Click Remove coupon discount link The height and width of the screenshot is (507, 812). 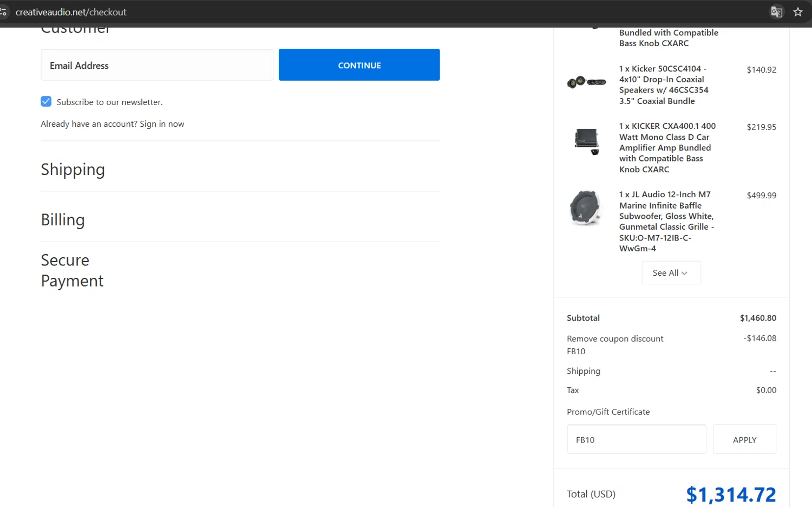[x=615, y=339]
